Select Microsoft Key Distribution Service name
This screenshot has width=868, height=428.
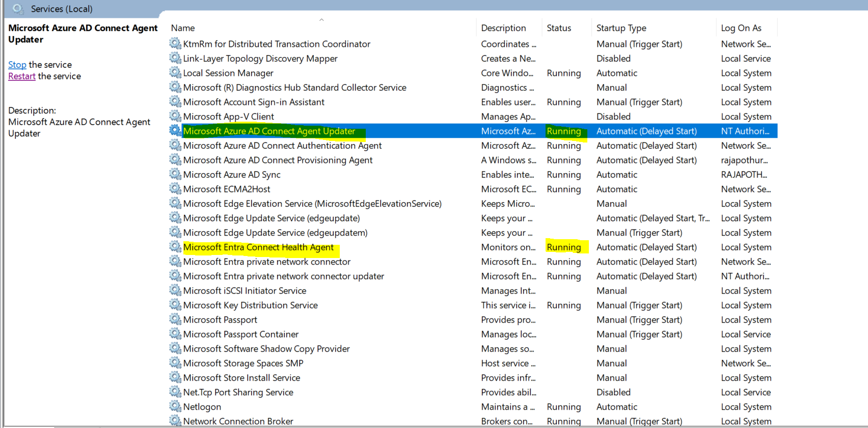pos(251,305)
